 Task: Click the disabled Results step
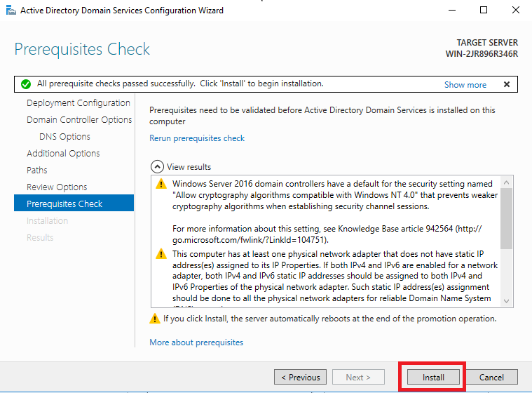[x=40, y=237]
